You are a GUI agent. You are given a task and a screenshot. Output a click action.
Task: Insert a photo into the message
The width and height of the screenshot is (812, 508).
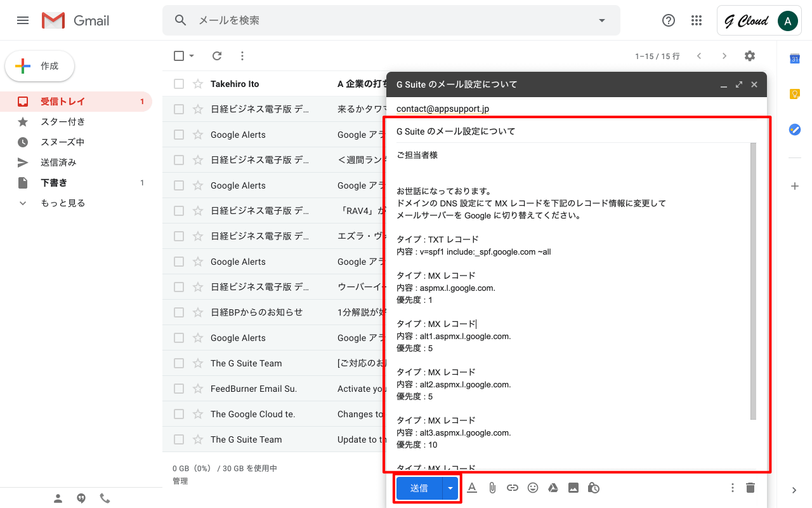573,488
